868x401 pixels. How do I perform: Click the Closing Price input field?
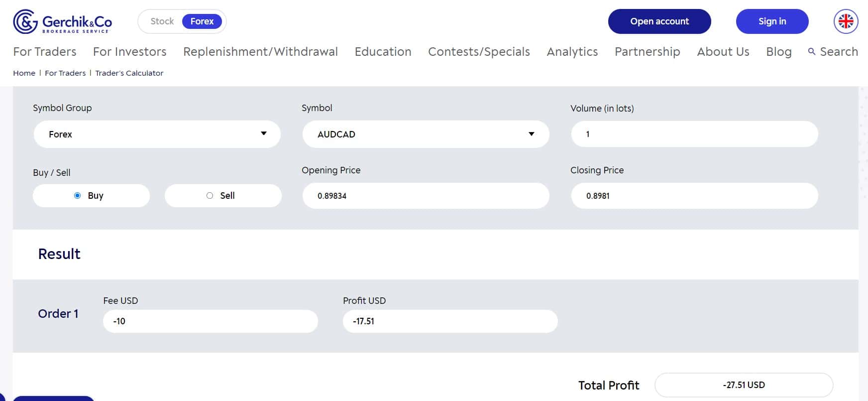pyautogui.click(x=694, y=196)
